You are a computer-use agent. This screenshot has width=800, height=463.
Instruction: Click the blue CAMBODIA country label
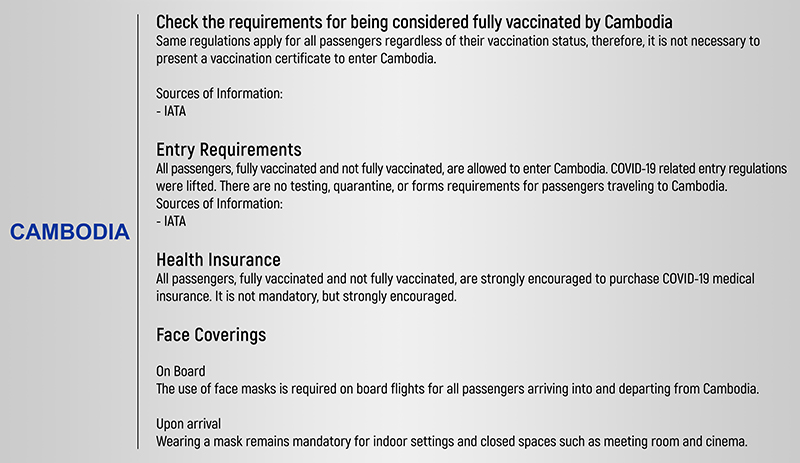pos(70,232)
